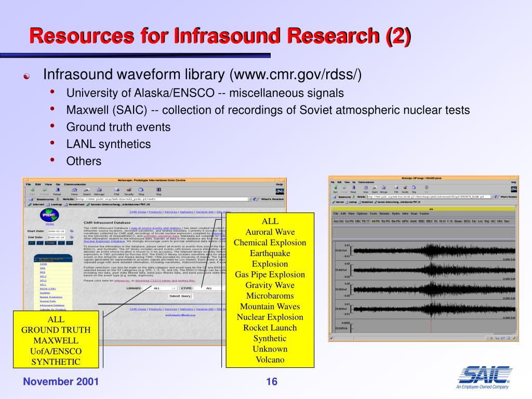Screen dimensions: 532x399
Task: Click Beam button in waveform viewer toolbar
Action: (x=458, y=221)
